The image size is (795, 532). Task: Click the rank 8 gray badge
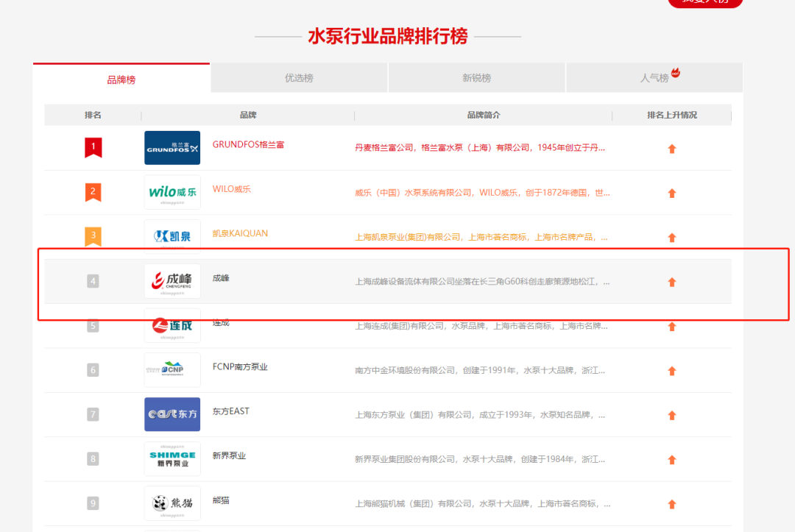pyautogui.click(x=93, y=459)
